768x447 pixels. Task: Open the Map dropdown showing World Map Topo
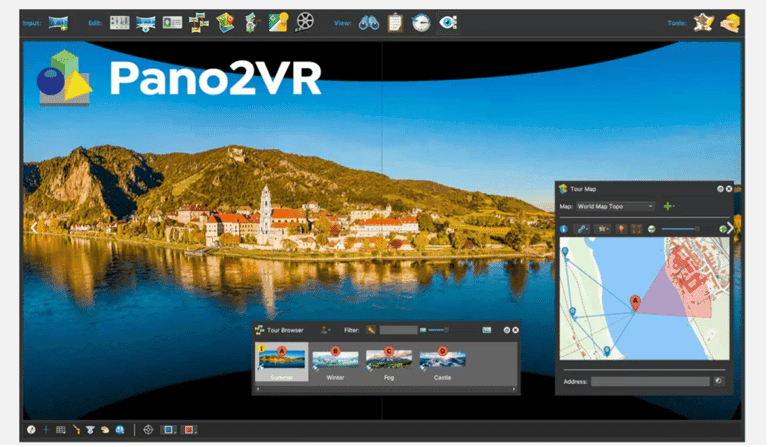pos(615,207)
